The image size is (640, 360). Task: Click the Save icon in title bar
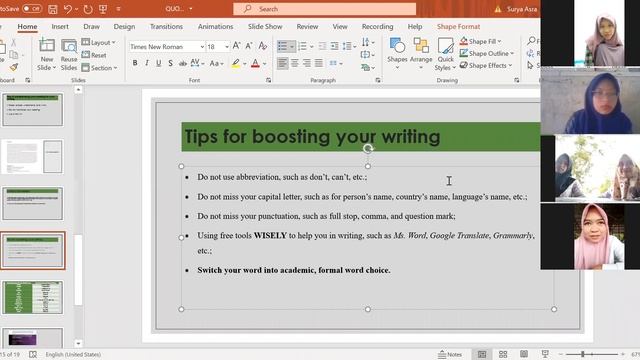pos(53,9)
